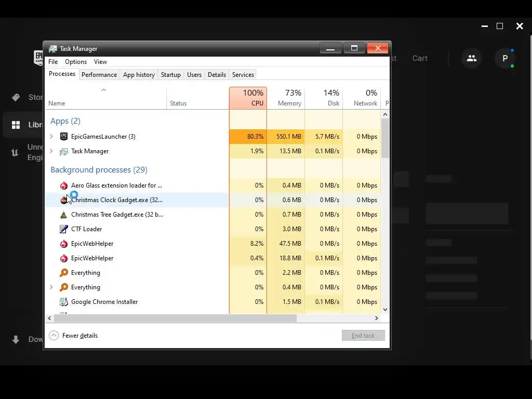Sort by the CPU column header

pyautogui.click(x=248, y=98)
